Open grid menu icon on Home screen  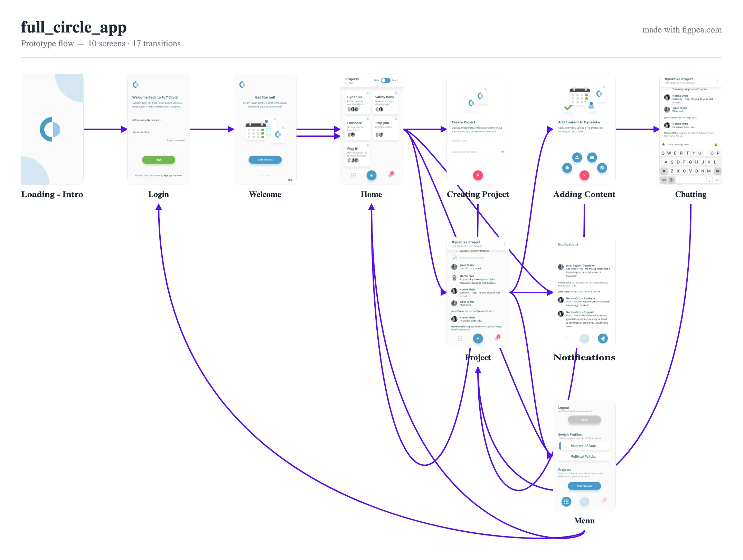[x=353, y=175]
